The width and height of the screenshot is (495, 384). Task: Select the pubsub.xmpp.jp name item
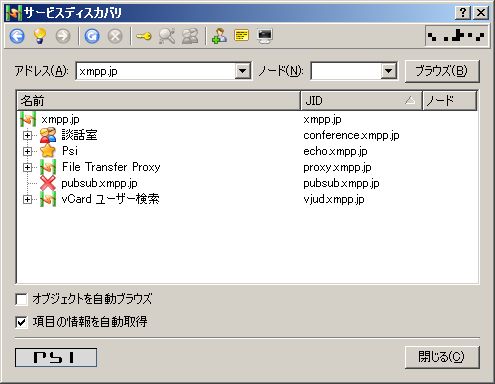(99, 183)
